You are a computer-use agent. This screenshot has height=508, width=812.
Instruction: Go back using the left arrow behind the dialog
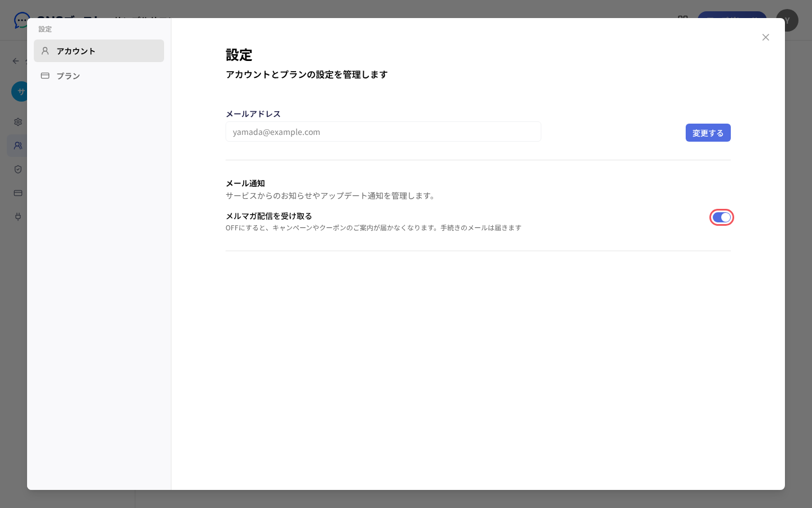click(16, 61)
